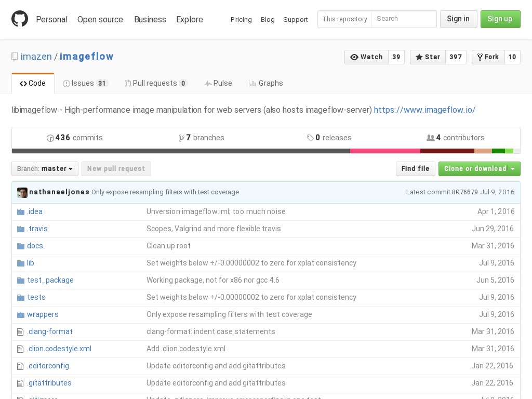Click the folder icon for test_package
532x399 pixels.
(x=21, y=280)
